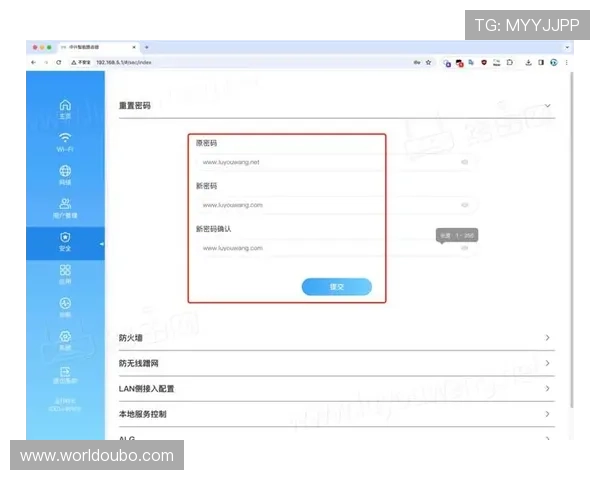Reload the page with refresh icon
Image resolution: width=600 pixels, height=480 pixels.
tap(59, 62)
